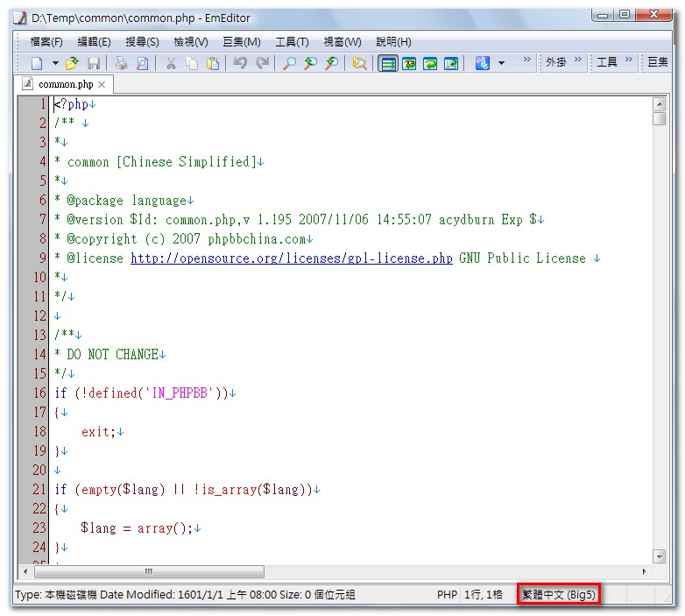Click the @package language comment

pyautogui.click(x=127, y=201)
